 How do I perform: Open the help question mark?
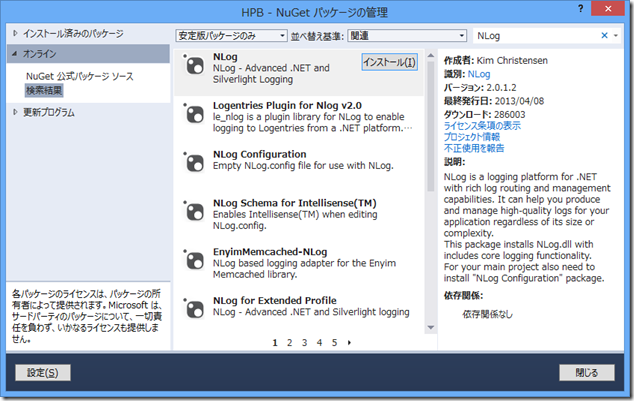coord(581,8)
